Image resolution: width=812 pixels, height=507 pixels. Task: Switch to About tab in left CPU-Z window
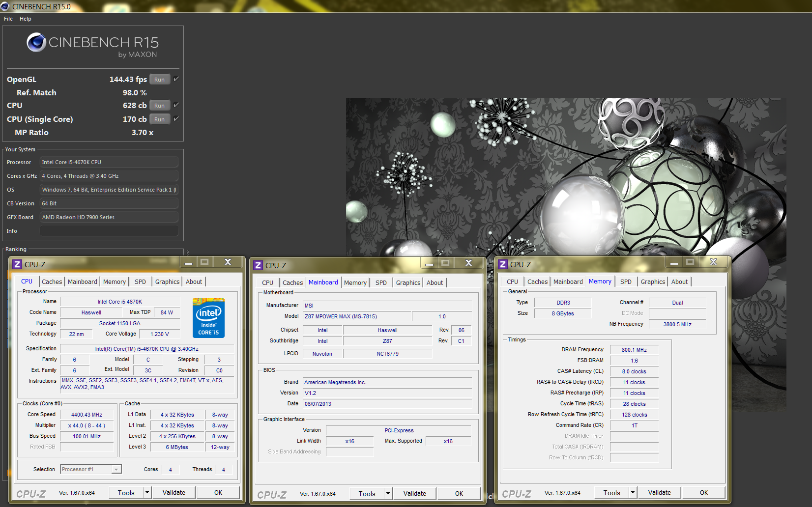click(194, 282)
